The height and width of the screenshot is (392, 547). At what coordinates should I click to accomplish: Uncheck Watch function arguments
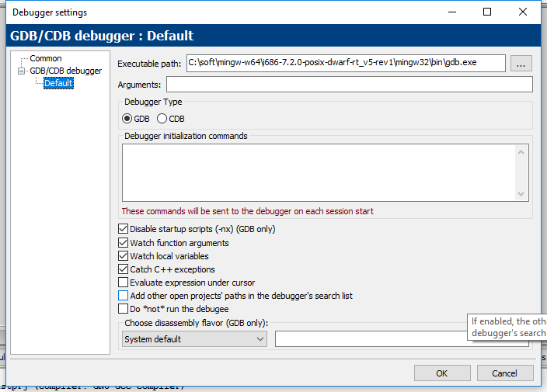(123, 243)
